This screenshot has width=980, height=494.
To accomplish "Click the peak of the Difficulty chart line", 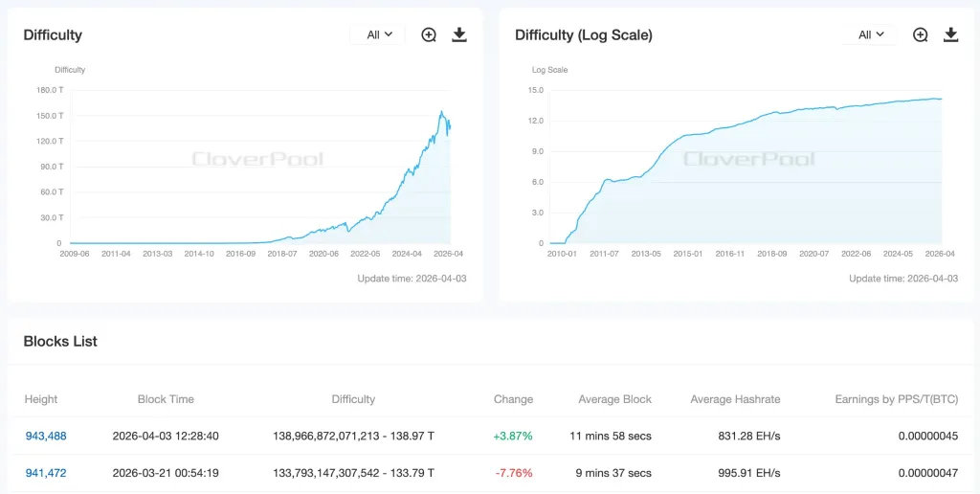I will [x=441, y=112].
